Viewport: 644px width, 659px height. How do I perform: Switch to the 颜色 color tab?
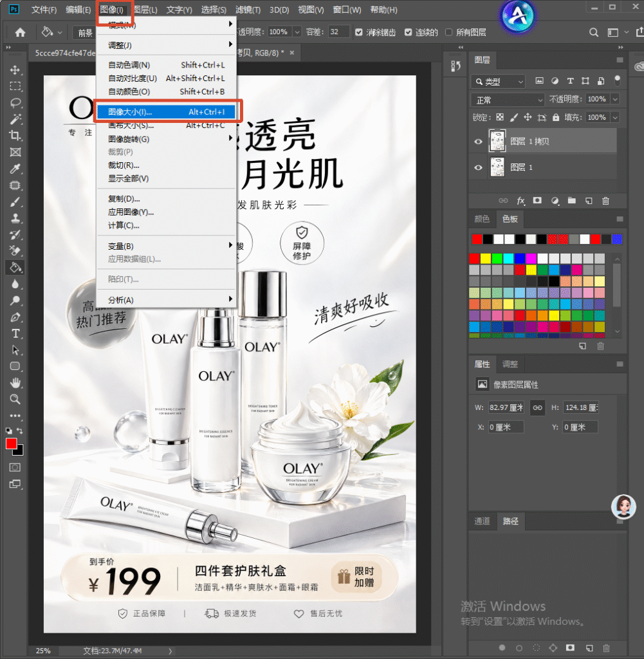[x=483, y=219]
